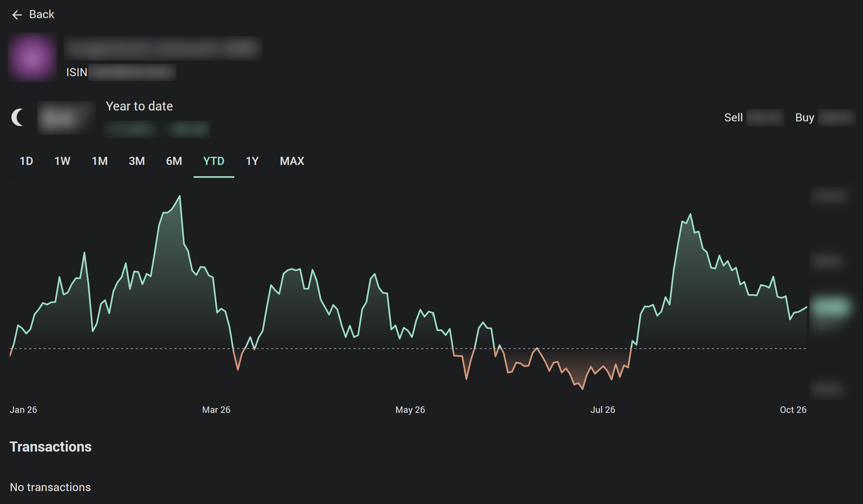Viewport: 863px width, 504px height.
Task: Go back using the Back arrow
Action: coord(33,15)
